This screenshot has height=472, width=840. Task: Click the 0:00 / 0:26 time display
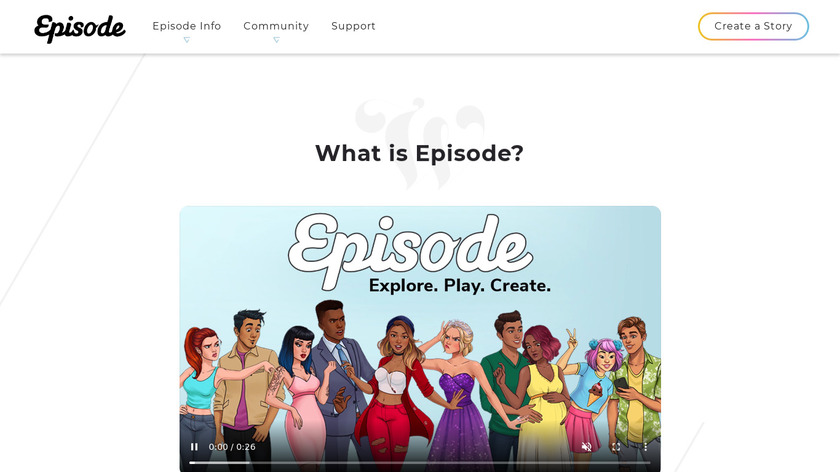[232, 447]
